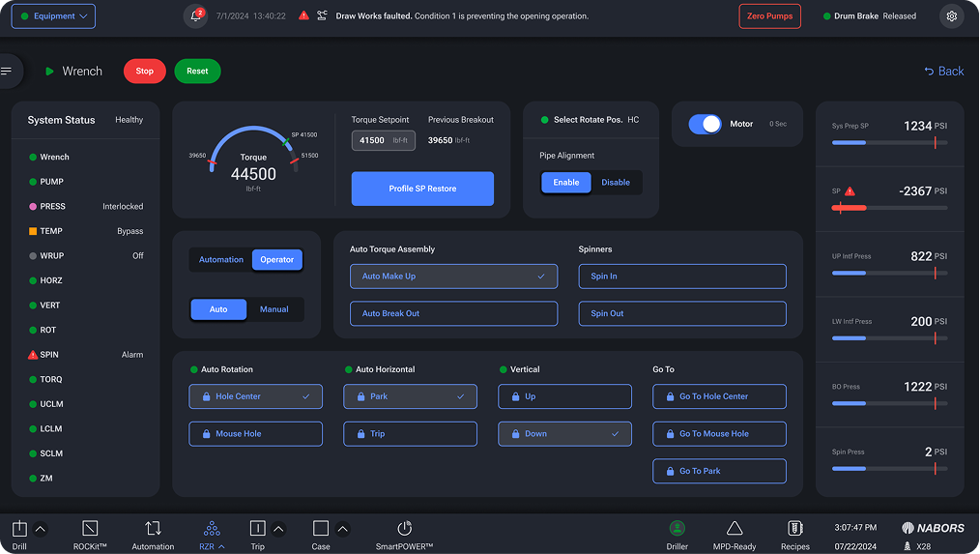Click red alarm triangle in top bar
Image resolution: width=980 pixels, height=554 pixels.
(303, 15)
